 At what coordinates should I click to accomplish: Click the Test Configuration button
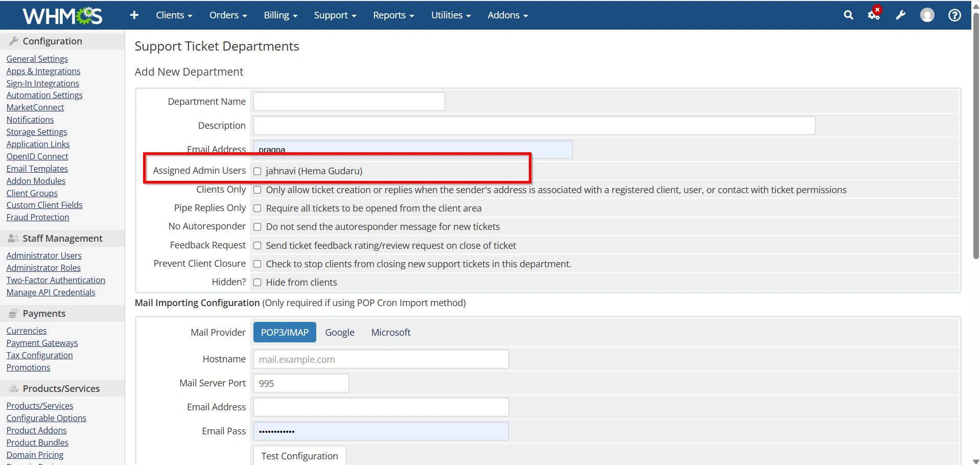click(x=299, y=456)
